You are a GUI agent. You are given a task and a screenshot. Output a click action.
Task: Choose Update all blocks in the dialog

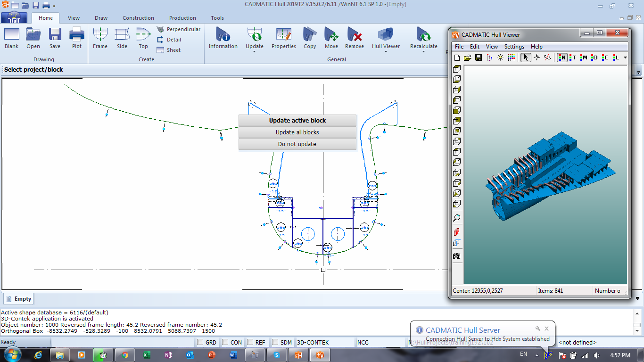pos(297,132)
